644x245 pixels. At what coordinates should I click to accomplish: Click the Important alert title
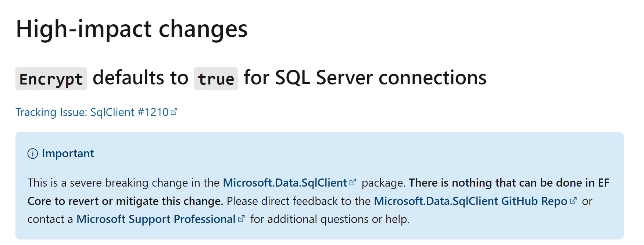[x=68, y=154]
